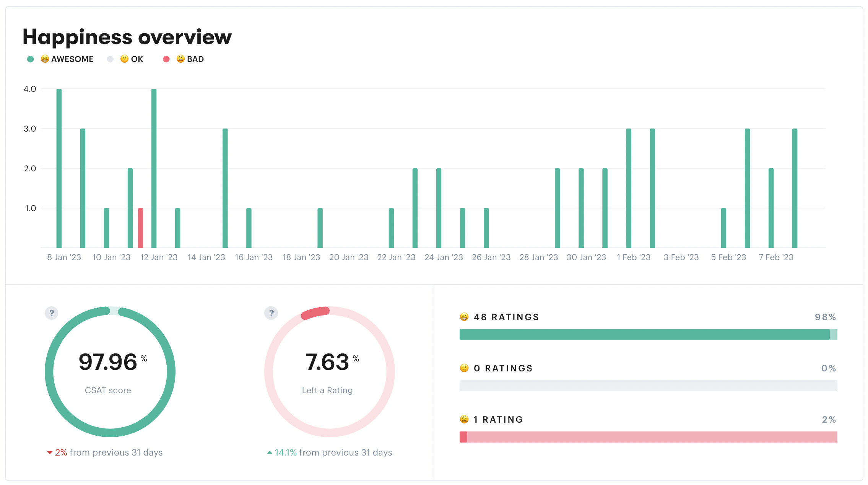This screenshot has height=485, width=868.
Task: Click the CSAT score help question mark icon
Action: pos(52,313)
